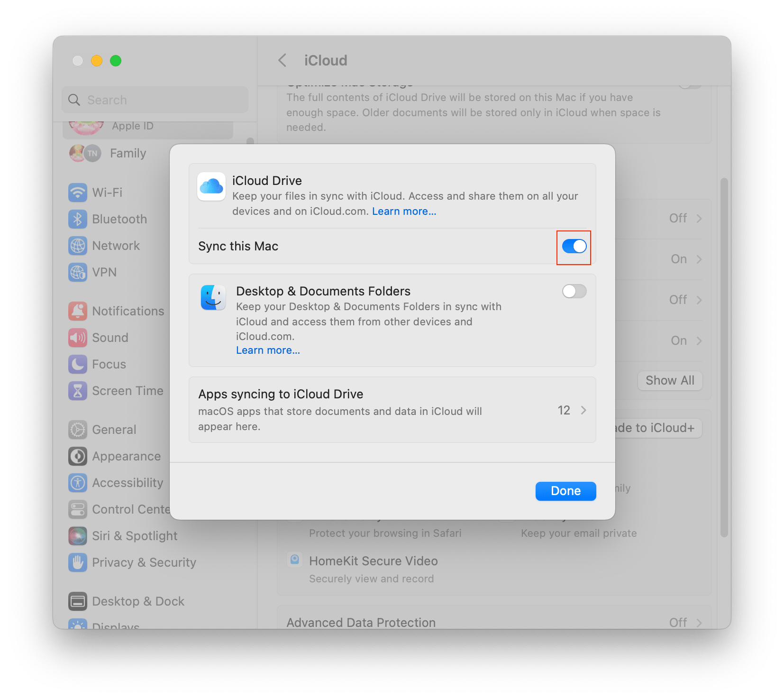Click the Done button

[x=565, y=491]
